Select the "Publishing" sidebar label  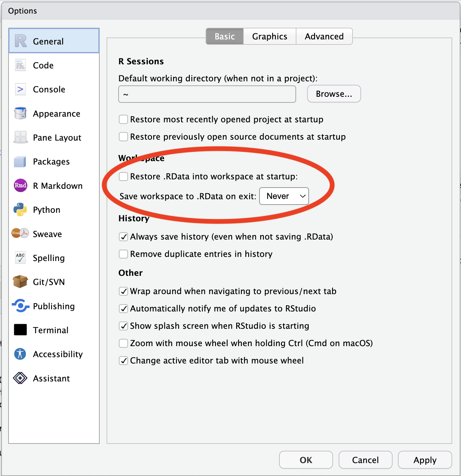[x=54, y=306]
